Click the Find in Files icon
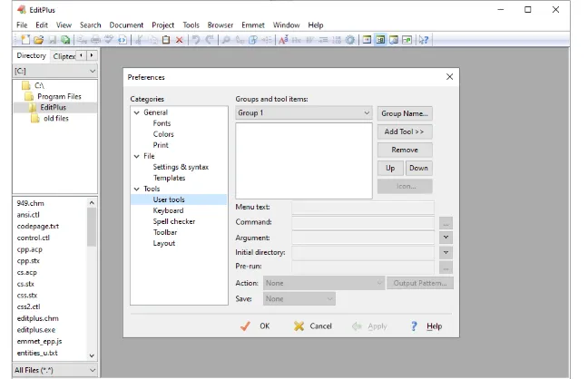 click(253, 40)
